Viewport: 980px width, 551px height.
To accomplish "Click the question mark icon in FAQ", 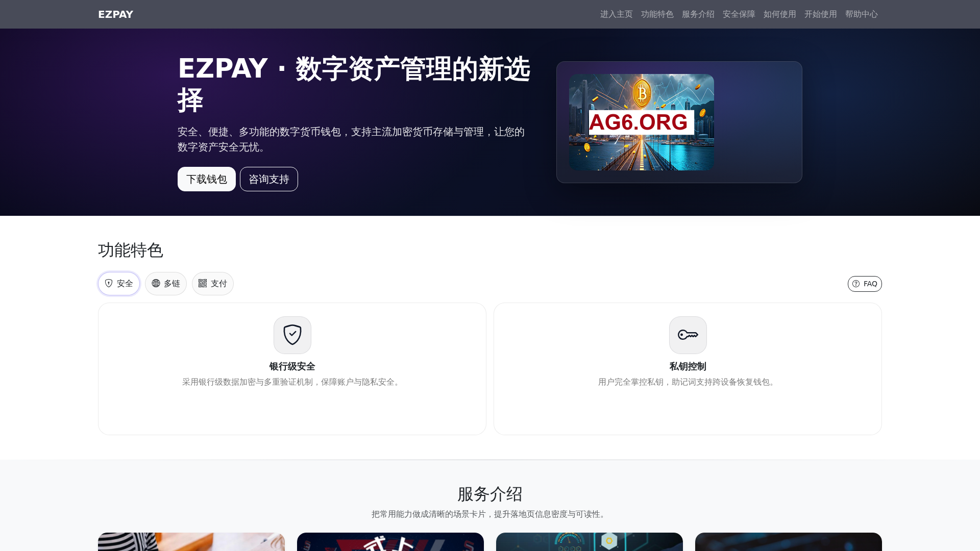I will point(856,284).
